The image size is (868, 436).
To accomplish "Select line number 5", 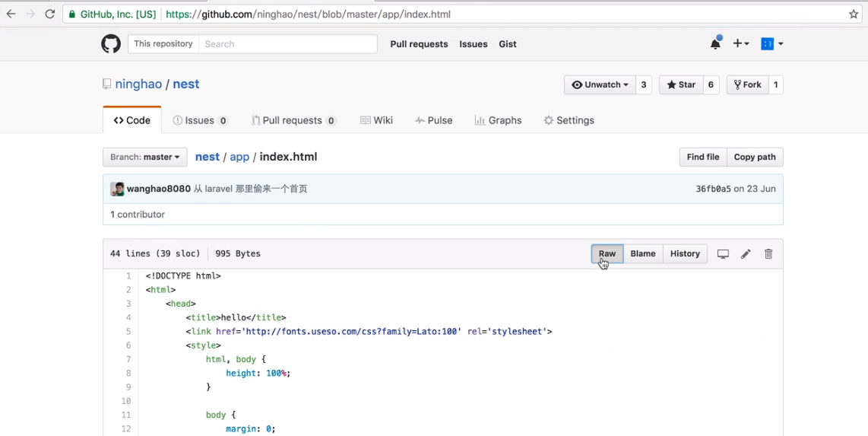I will tap(128, 331).
